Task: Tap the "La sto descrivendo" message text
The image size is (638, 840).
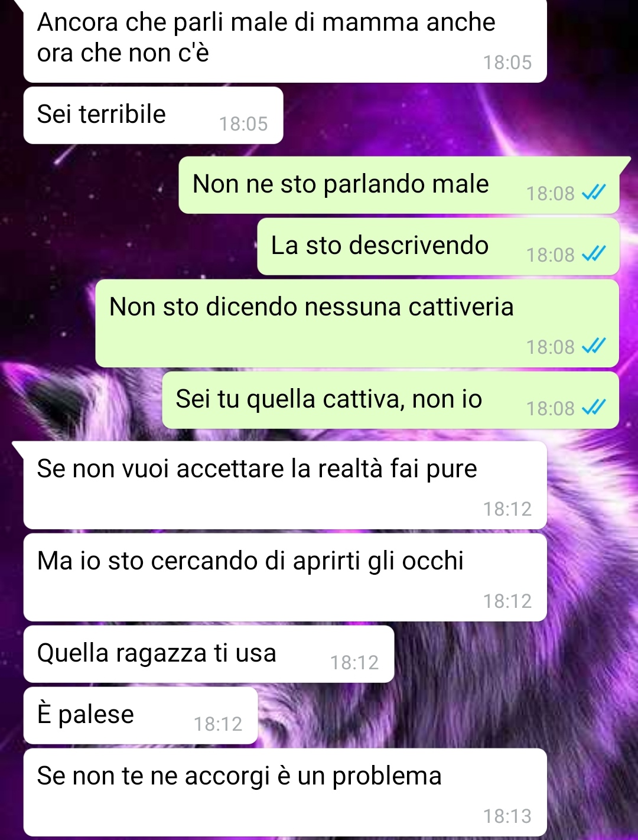Action: point(380,245)
